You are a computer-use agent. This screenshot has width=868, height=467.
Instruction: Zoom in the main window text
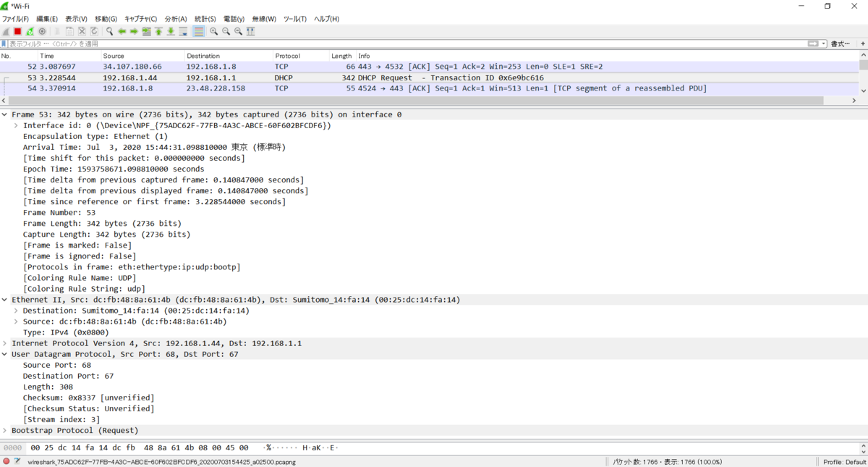click(x=213, y=31)
